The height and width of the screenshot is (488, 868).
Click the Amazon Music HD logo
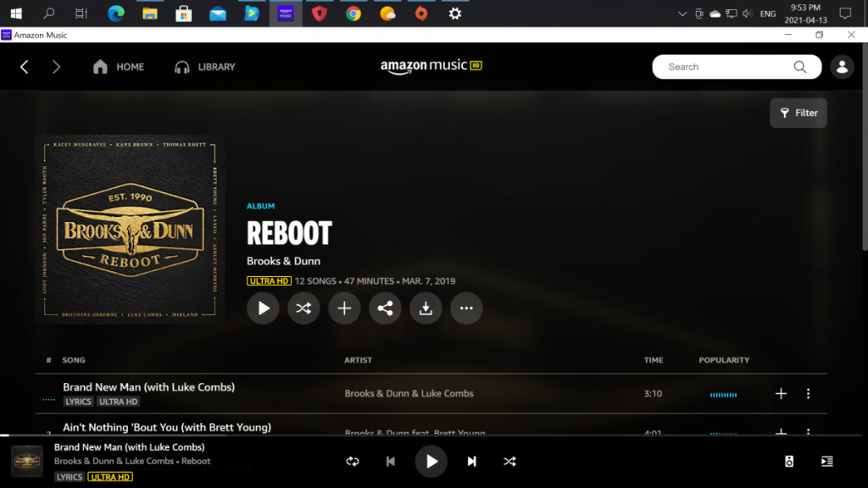click(x=431, y=66)
